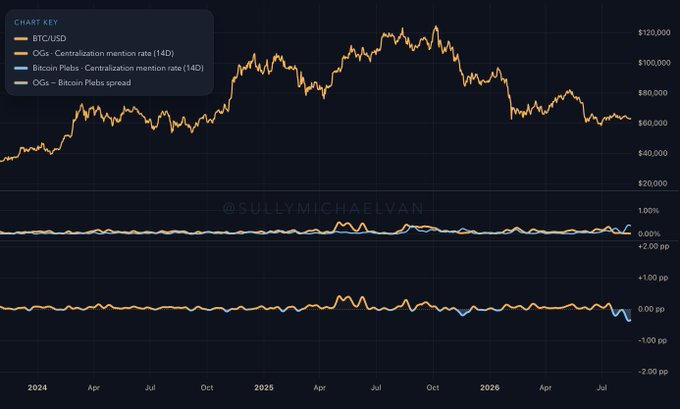Click the -1.00 pp spread axis label
The image size is (680, 409).
pos(652,340)
